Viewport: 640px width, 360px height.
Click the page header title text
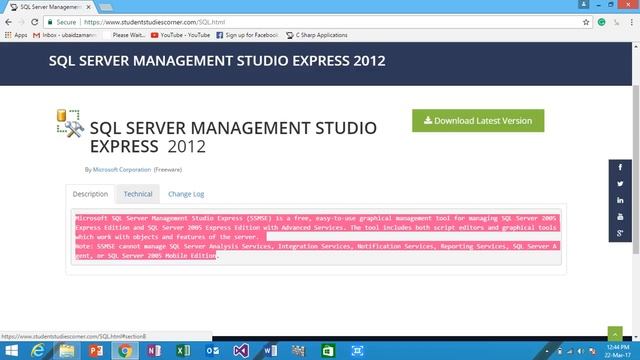click(217, 61)
